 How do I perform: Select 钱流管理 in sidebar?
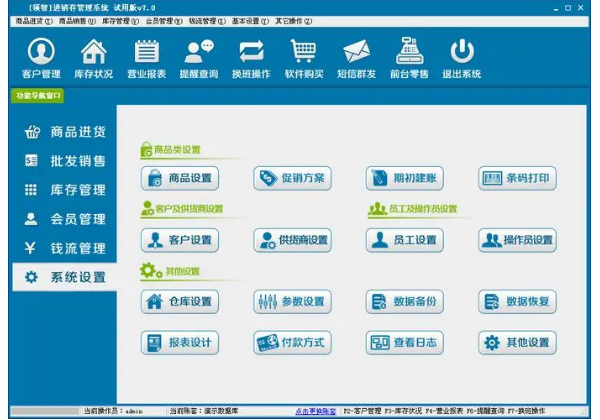65,248
